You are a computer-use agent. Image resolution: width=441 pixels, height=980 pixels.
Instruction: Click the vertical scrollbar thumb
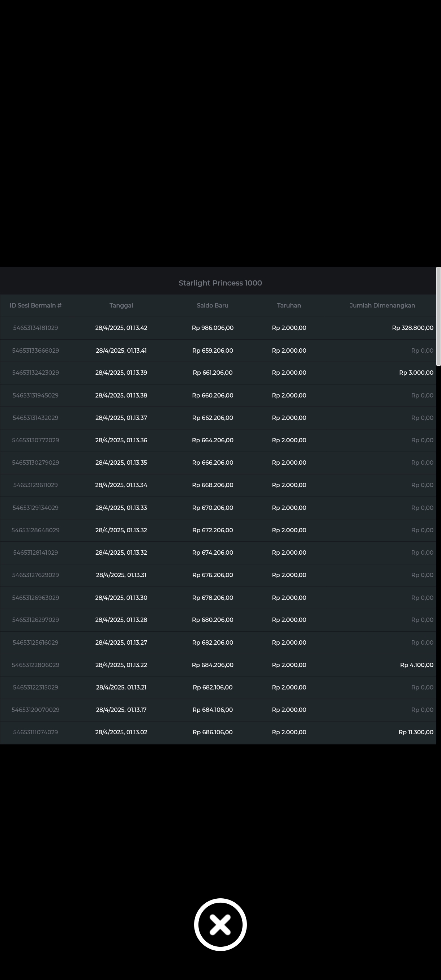pyautogui.click(x=438, y=316)
